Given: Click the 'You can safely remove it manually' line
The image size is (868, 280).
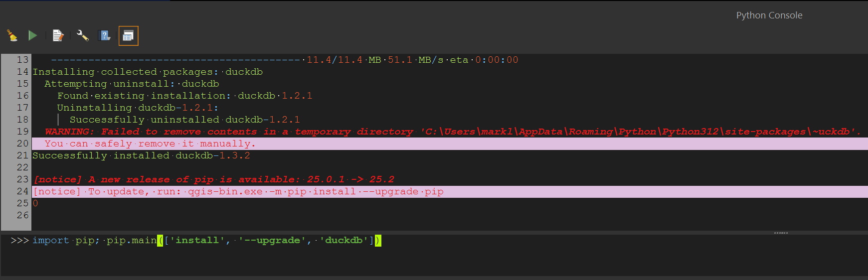Looking at the screenshot, I should (150, 144).
